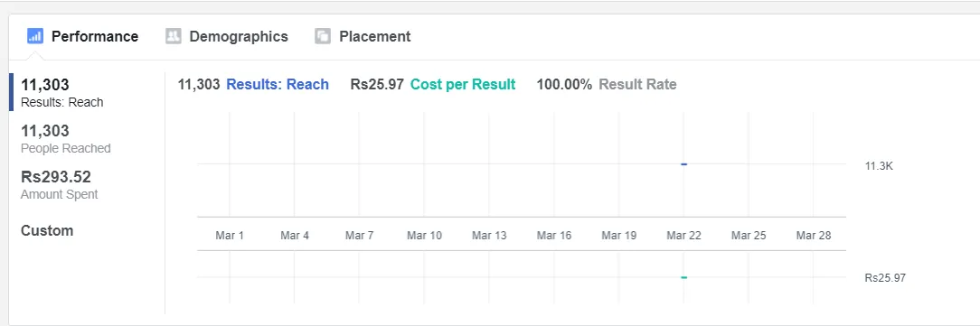Image resolution: width=980 pixels, height=326 pixels.
Task: Click the Placement devices icon
Action: coord(323,36)
